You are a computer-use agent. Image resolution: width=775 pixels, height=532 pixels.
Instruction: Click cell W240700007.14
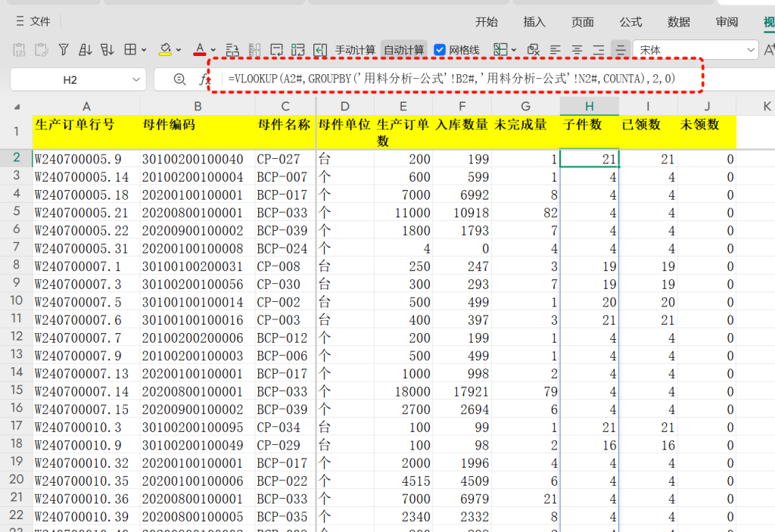point(86,391)
